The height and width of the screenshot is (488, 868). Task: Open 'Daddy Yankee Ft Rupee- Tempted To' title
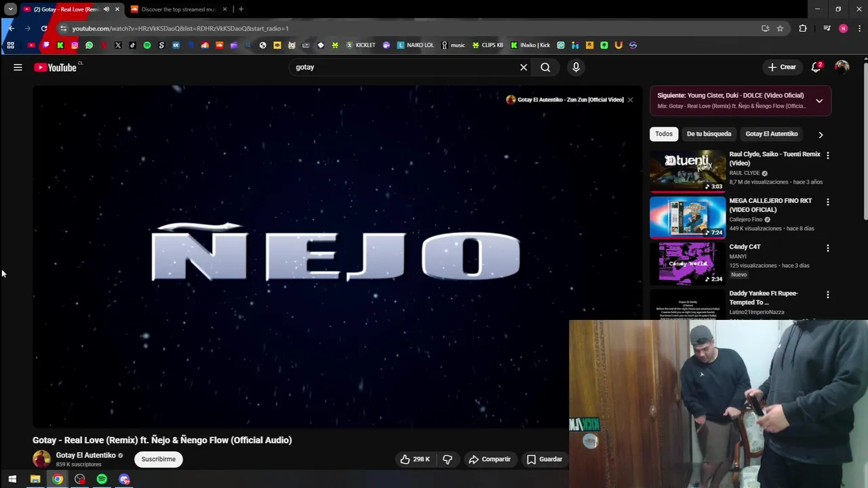click(x=764, y=298)
